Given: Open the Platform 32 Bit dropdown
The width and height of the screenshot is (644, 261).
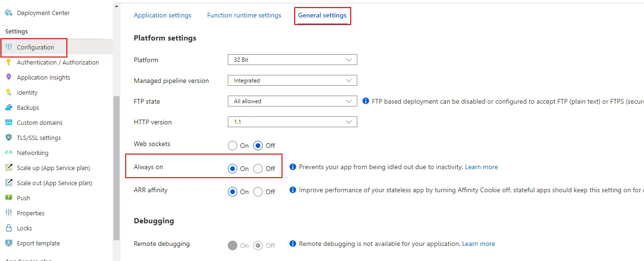Looking at the screenshot, I should (292, 60).
